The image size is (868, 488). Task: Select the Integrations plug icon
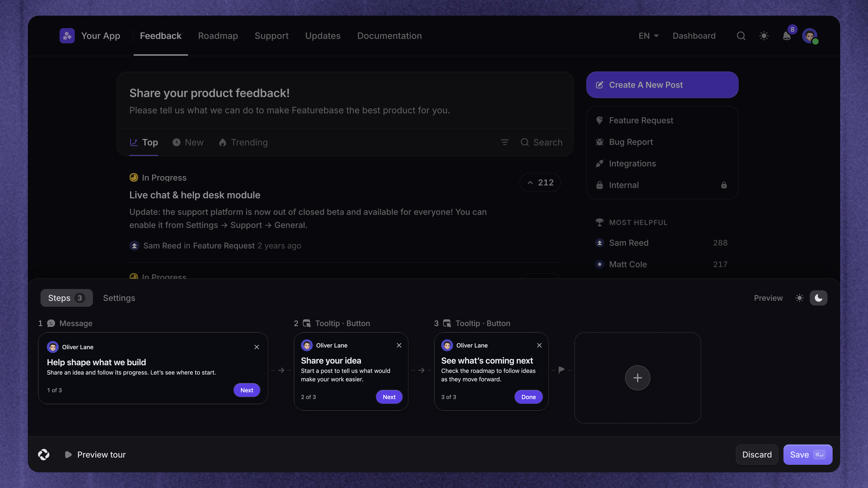pos(600,163)
